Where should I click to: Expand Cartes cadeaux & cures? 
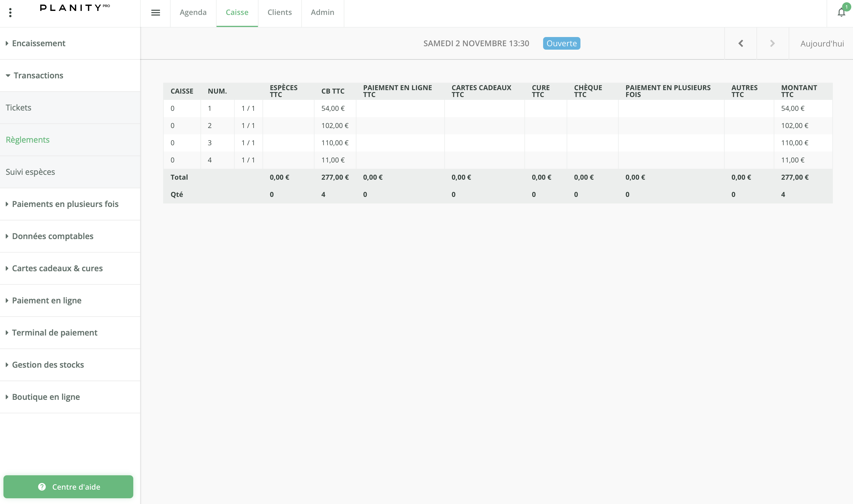pos(57,268)
